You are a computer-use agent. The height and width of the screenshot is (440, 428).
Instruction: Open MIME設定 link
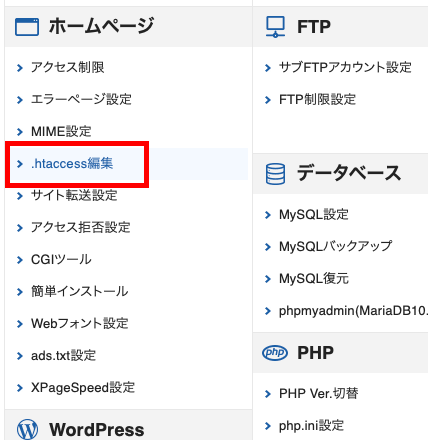(x=61, y=131)
